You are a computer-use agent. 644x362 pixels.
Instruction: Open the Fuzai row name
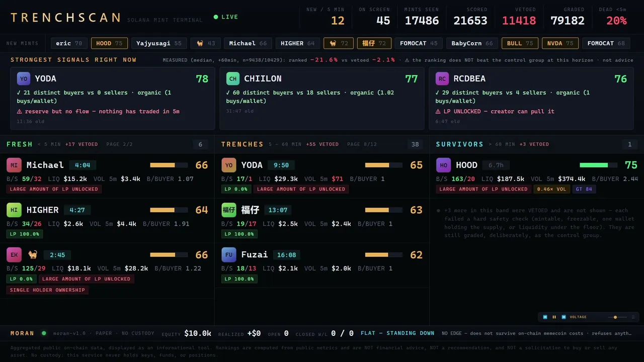tap(255, 254)
